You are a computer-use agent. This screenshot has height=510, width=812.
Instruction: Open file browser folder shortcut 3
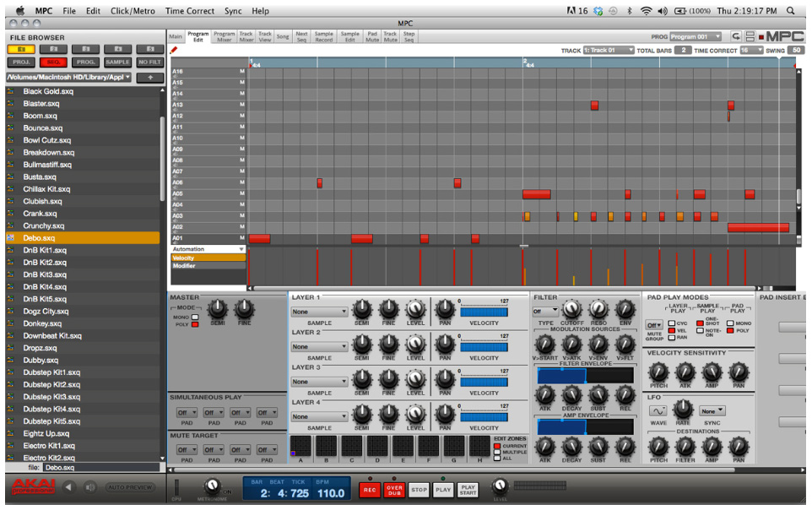[86, 49]
